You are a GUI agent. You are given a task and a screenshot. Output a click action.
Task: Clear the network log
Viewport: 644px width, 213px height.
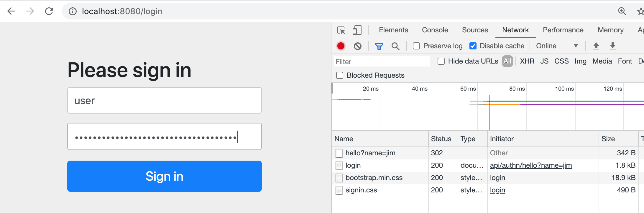tap(358, 46)
